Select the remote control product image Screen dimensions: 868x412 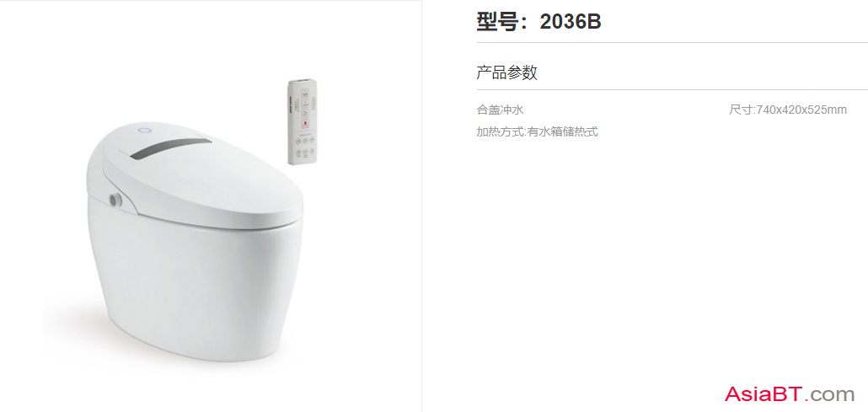coord(302,122)
